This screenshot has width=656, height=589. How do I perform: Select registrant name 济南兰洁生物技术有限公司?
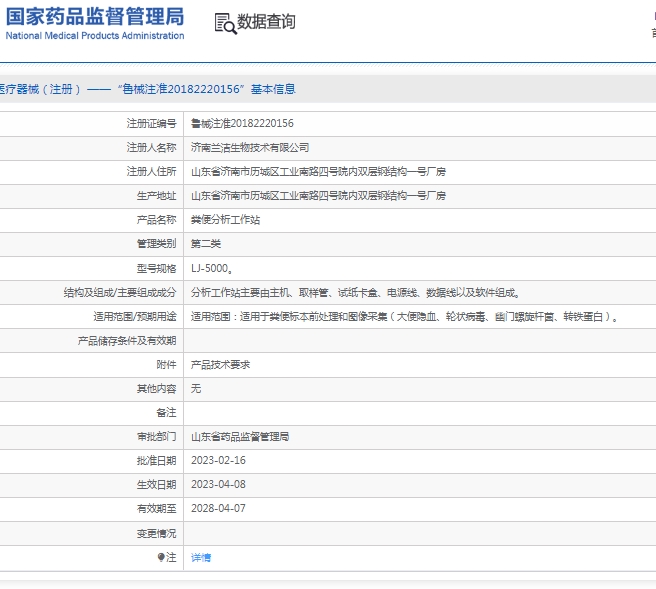click(250, 147)
